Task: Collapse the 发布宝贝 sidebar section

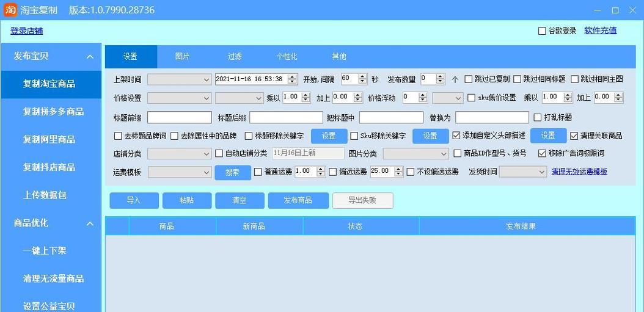Action: click(90, 57)
